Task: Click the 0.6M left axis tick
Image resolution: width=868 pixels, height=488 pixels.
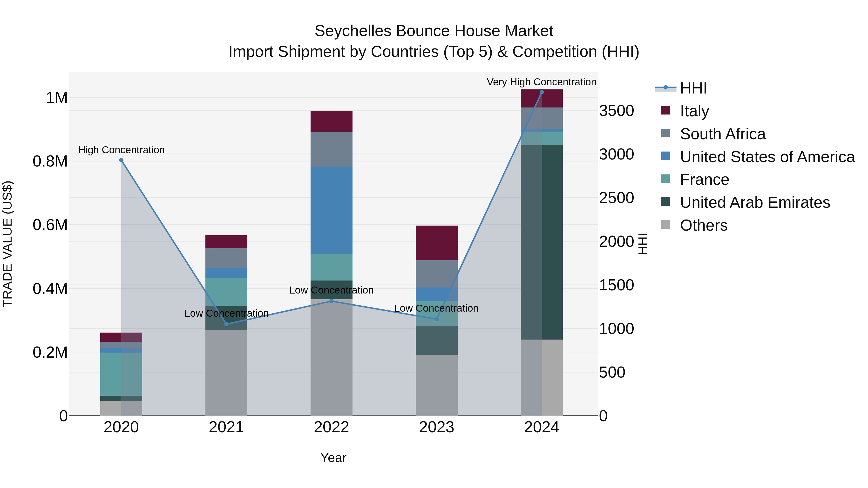Action: pyautogui.click(x=50, y=225)
